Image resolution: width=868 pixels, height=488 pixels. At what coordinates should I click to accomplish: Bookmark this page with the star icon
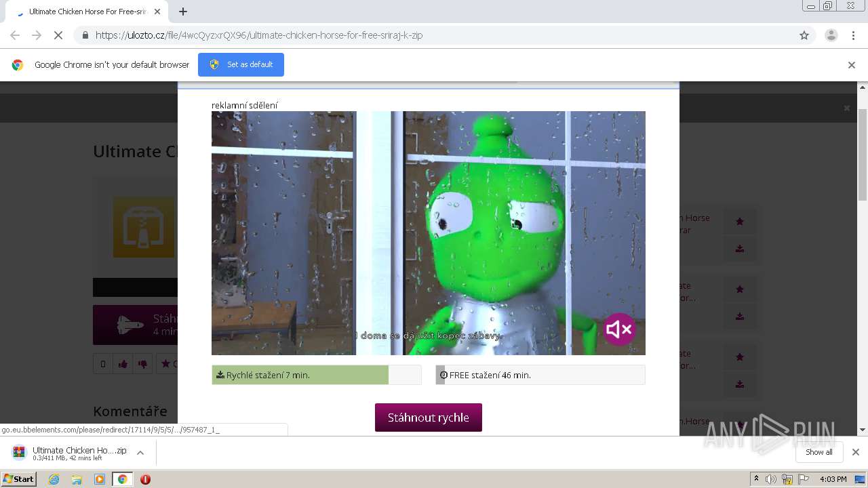coord(804,35)
